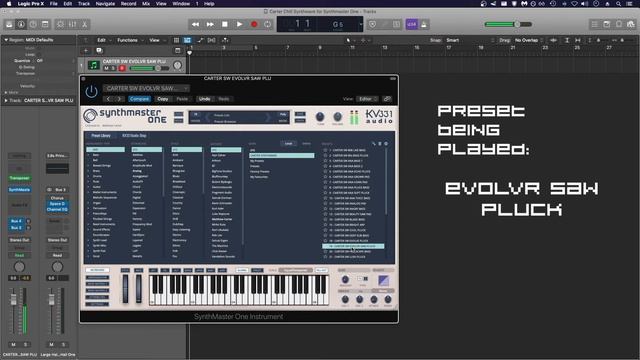Open the Track menu in the menu bar

[x=84, y=4]
